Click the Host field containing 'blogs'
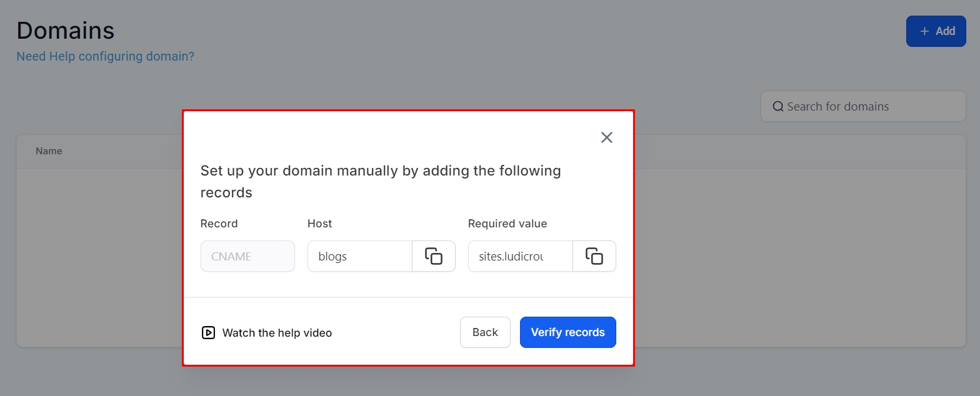980x396 pixels. coord(359,256)
